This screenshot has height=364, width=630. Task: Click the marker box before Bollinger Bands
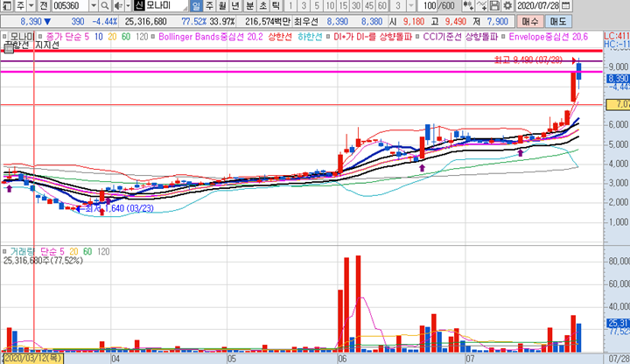[152, 37]
